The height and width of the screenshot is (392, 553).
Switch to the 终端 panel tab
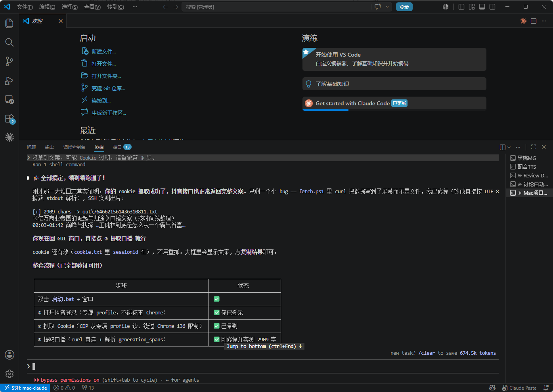(99, 147)
